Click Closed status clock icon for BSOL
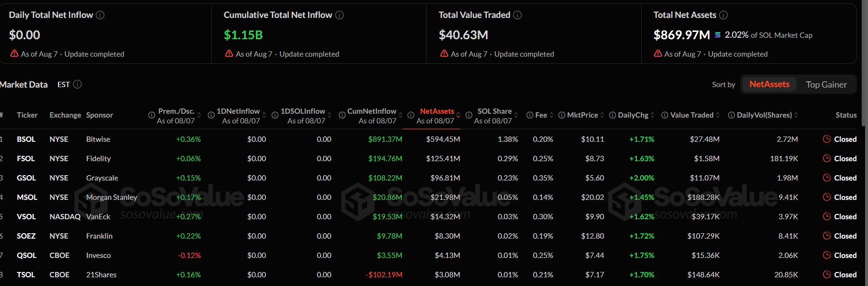This screenshot has height=286, width=868. point(827,139)
